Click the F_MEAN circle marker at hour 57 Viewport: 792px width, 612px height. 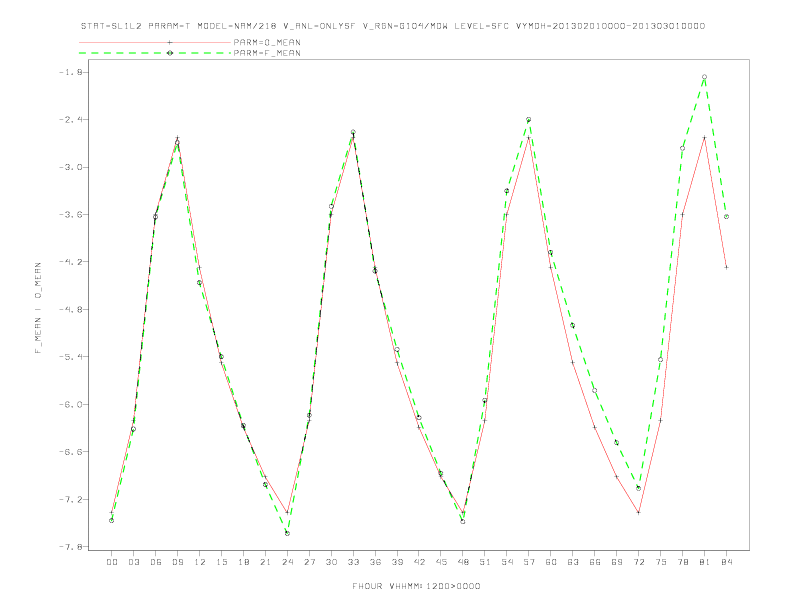click(x=528, y=120)
